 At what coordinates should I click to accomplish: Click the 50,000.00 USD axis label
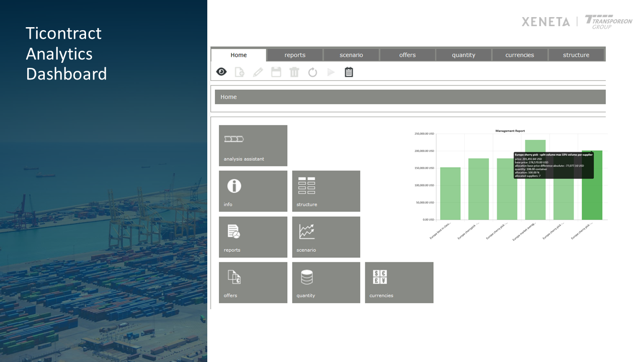[x=426, y=202]
